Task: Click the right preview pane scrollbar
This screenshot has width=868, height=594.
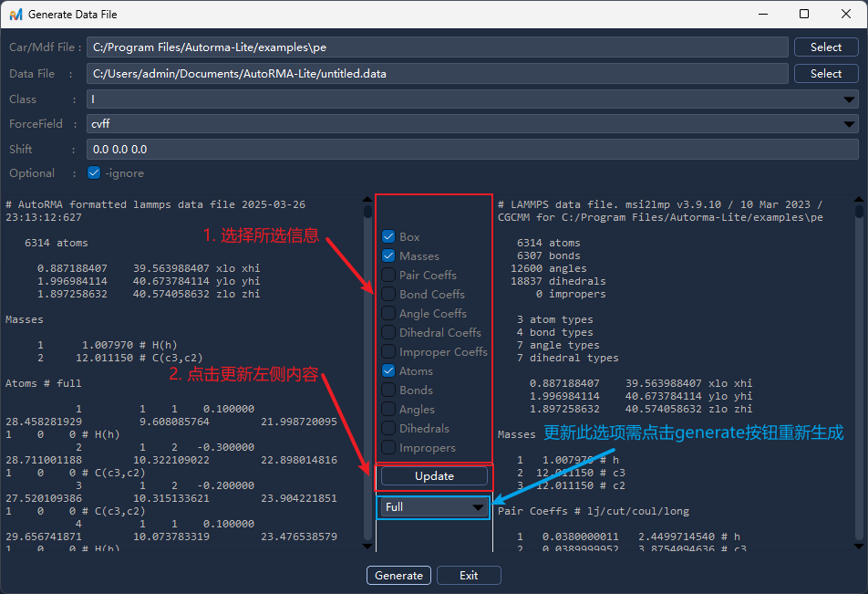Action: click(x=859, y=365)
